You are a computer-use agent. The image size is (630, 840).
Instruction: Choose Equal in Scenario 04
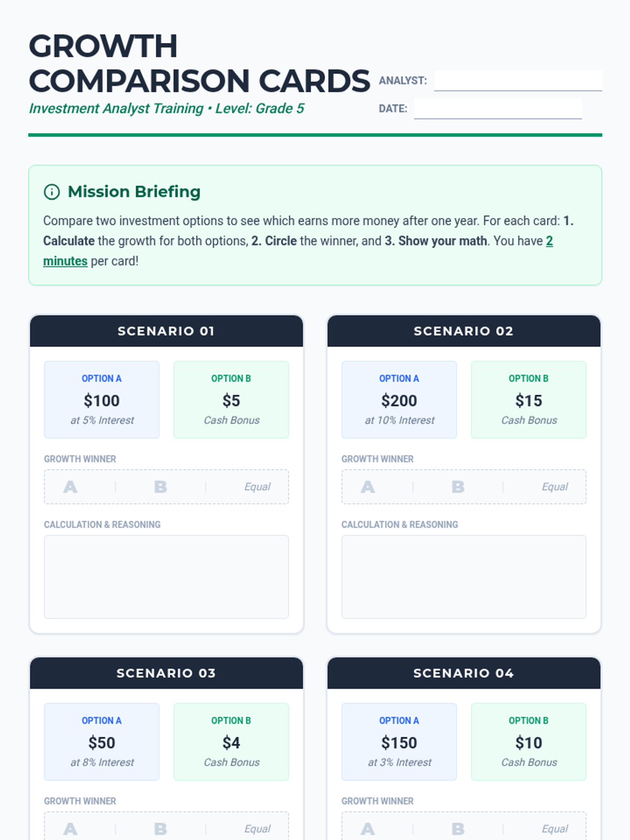[x=555, y=829]
